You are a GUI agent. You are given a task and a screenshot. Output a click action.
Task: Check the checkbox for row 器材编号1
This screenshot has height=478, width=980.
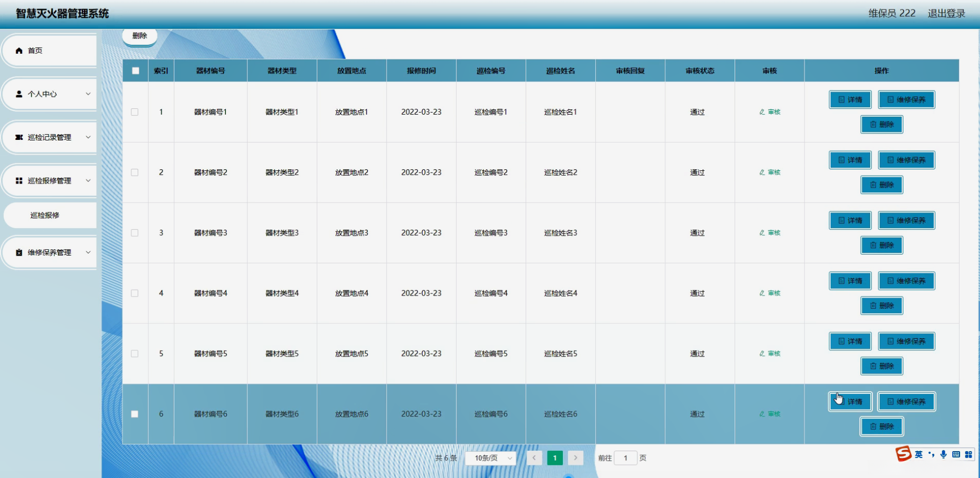[135, 112]
